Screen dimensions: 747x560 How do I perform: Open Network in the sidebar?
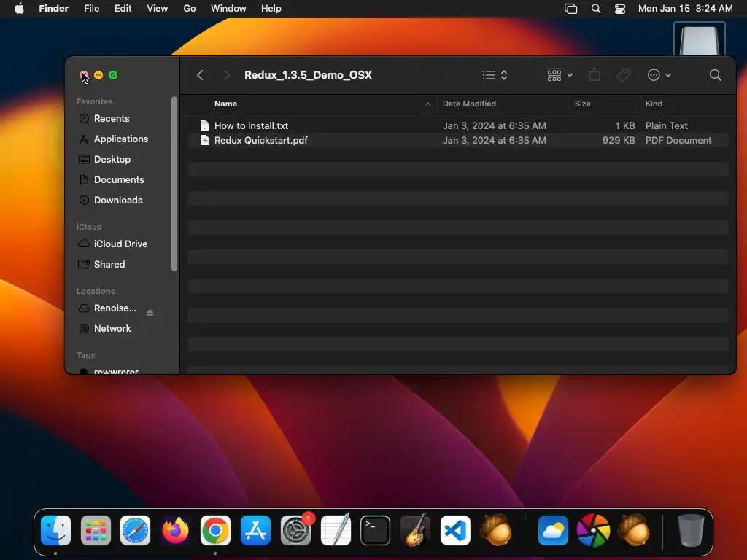point(112,329)
